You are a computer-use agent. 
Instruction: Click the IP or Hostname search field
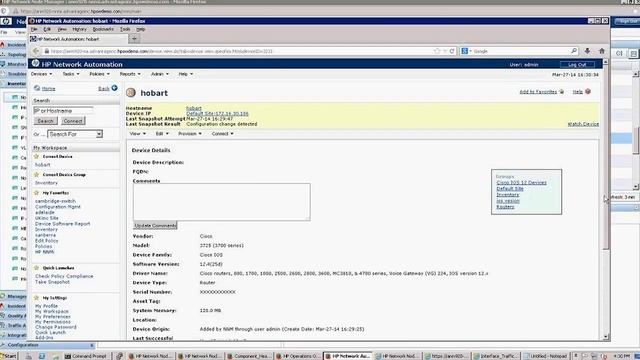click(63, 111)
